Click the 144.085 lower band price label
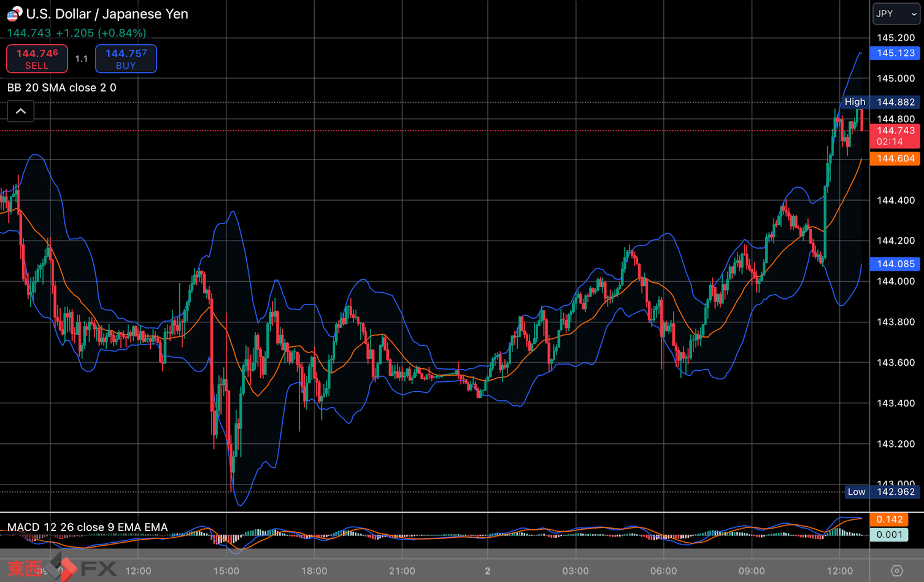Screen dimensions: 924x582 895,264
